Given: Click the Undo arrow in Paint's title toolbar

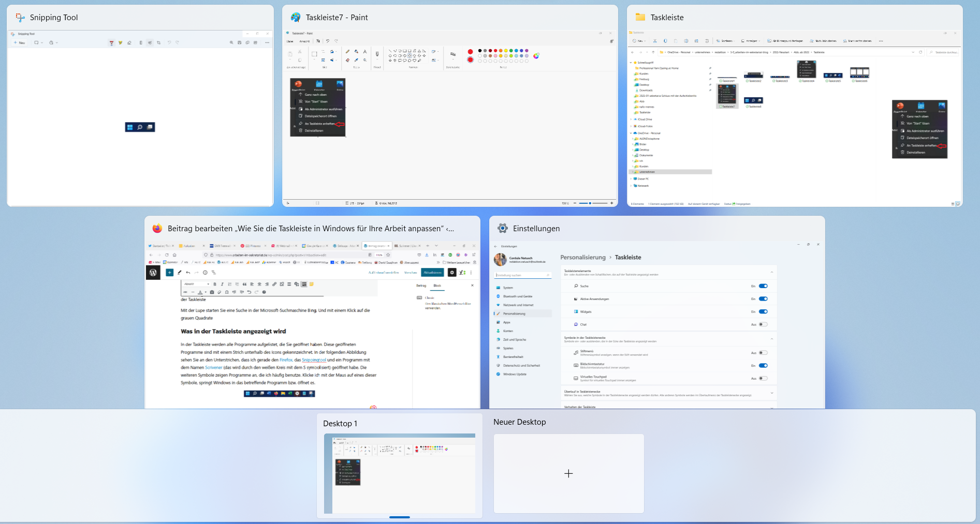Looking at the screenshot, I should pos(328,41).
